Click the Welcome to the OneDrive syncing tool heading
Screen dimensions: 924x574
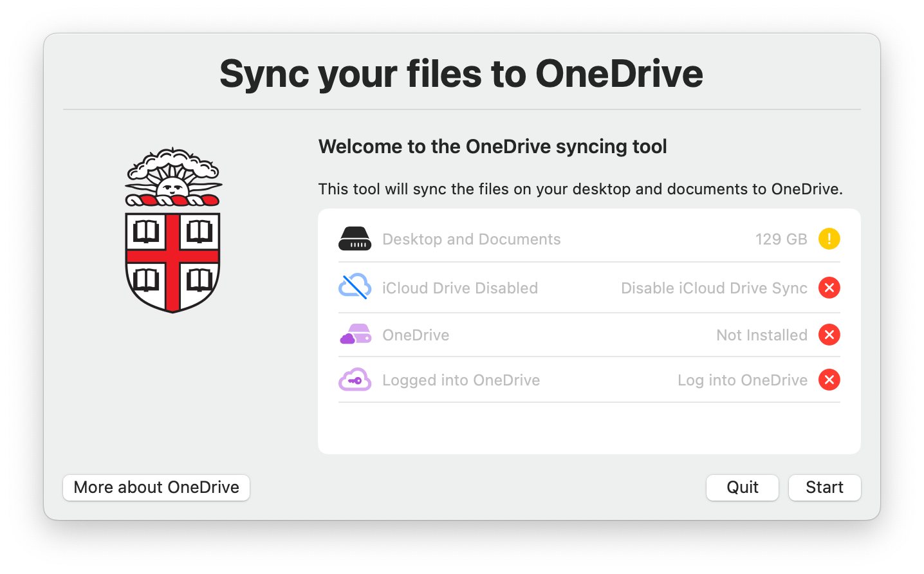(x=492, y=146)
